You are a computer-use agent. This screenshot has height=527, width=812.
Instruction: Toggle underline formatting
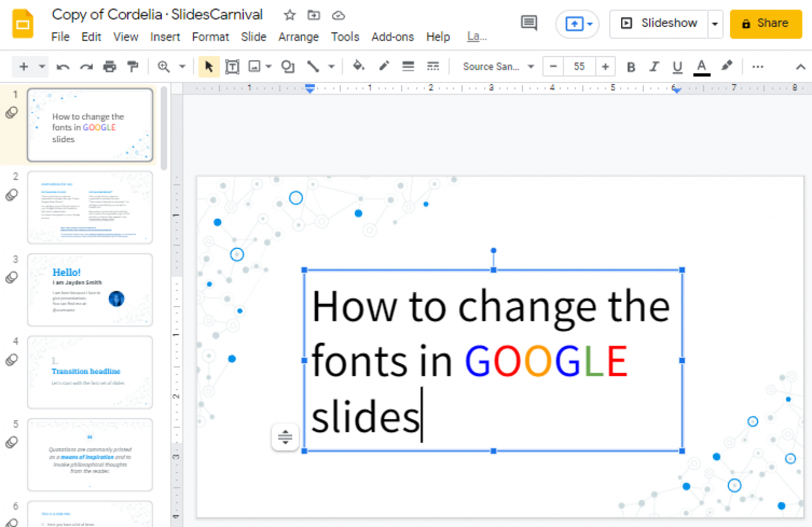pos(677,67)
